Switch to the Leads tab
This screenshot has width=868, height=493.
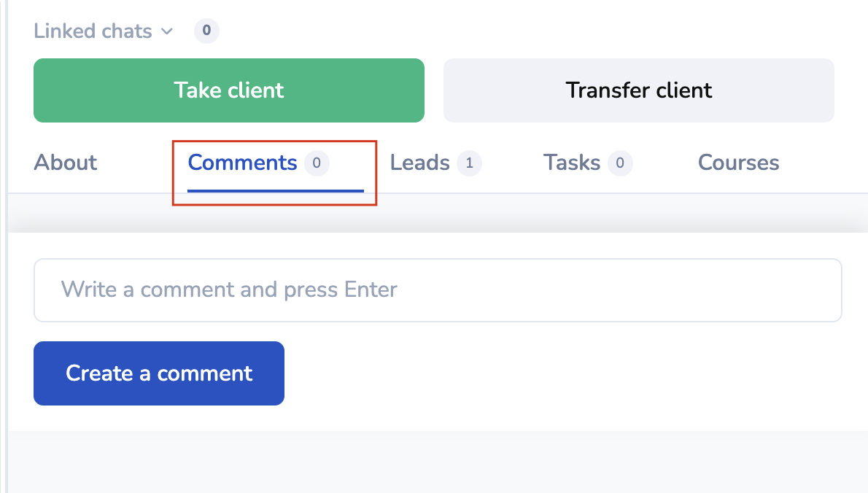tap(419, 163)
